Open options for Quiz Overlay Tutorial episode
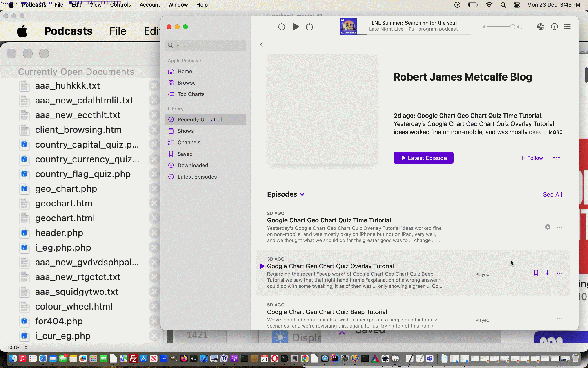Viewport: 588px width, 368px height. click(559, 273)
